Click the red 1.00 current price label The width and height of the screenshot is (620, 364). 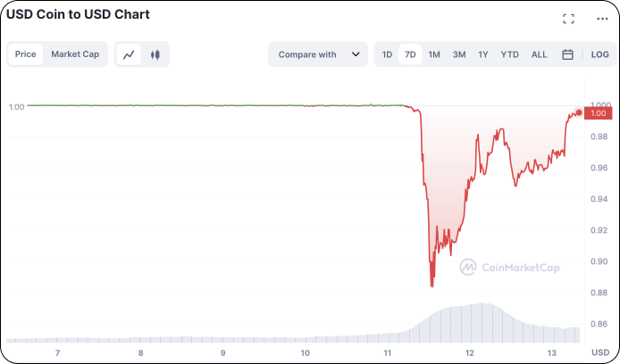tap(598, 113)
